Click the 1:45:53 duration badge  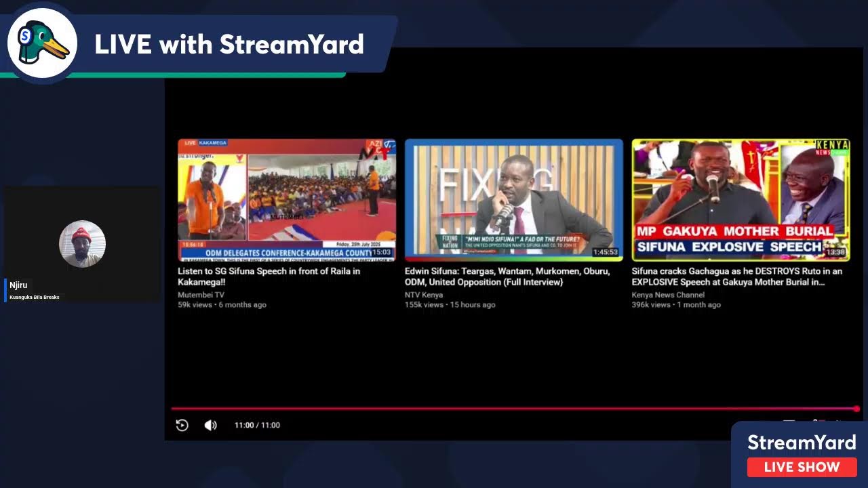click(x=606, y=252)
